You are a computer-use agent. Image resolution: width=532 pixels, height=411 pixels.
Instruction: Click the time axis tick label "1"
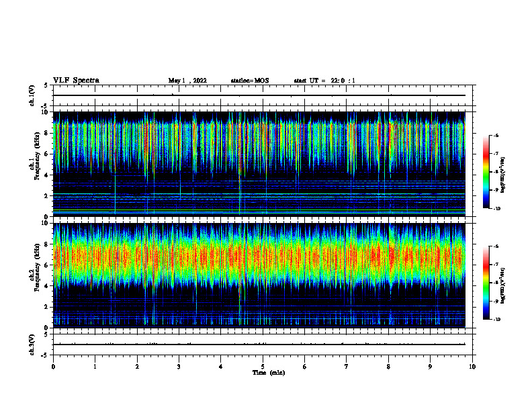click(x=95, y=367)
